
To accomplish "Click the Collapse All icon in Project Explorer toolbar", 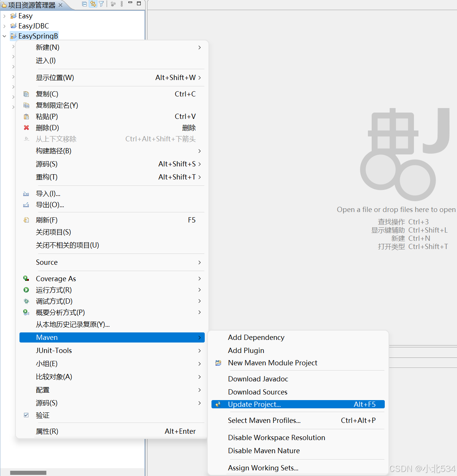I will [85, 4].
